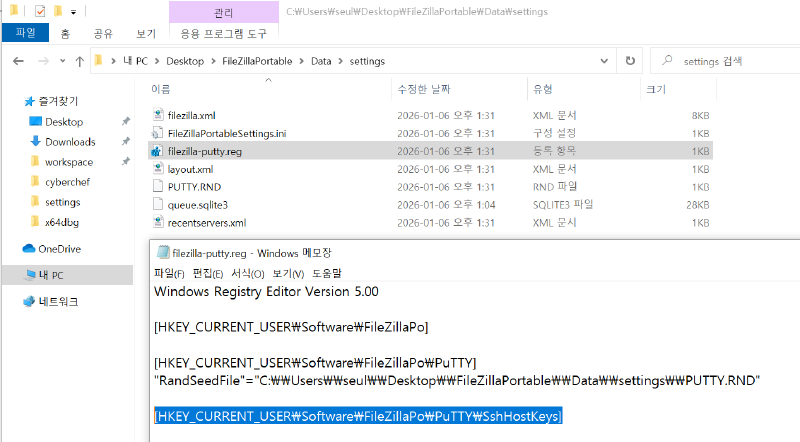Select the 관리 contextual tab header
This screenshot has width=800, height=442.
point(223,12)
